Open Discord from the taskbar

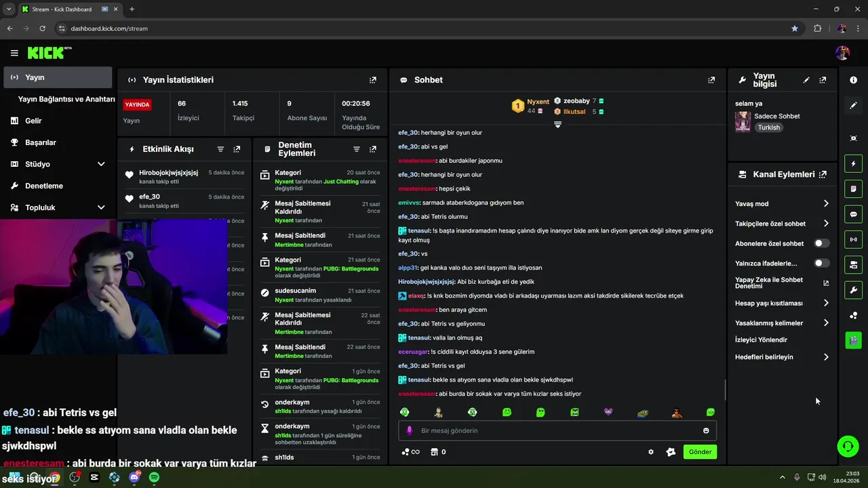(134, 477)
